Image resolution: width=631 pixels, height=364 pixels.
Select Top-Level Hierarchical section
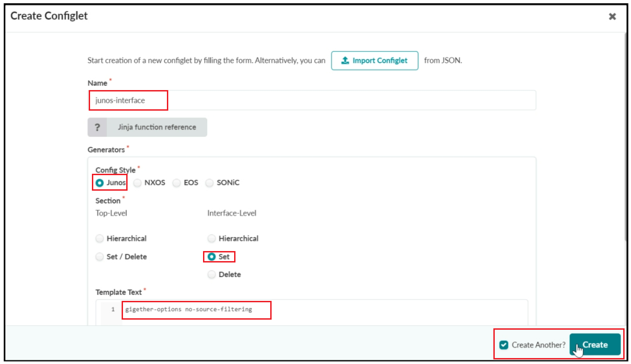click(x=100, y=239)
